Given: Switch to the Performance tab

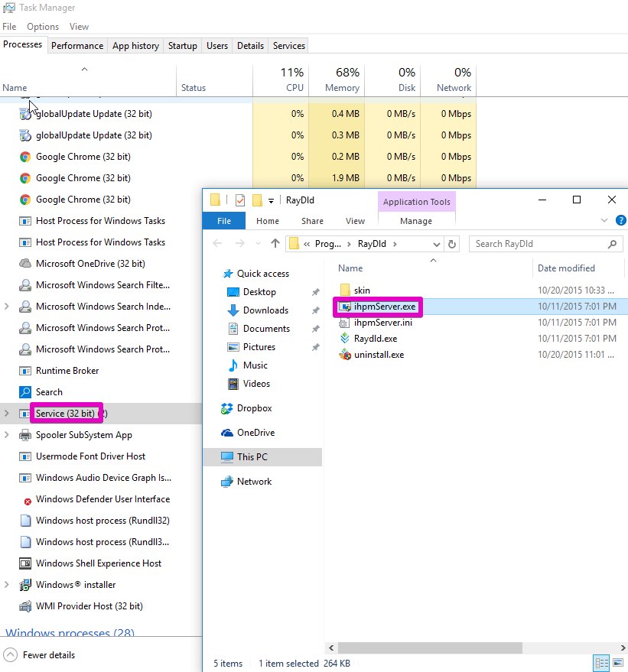Looking at the screenshot, I should [x=77, y=46].
